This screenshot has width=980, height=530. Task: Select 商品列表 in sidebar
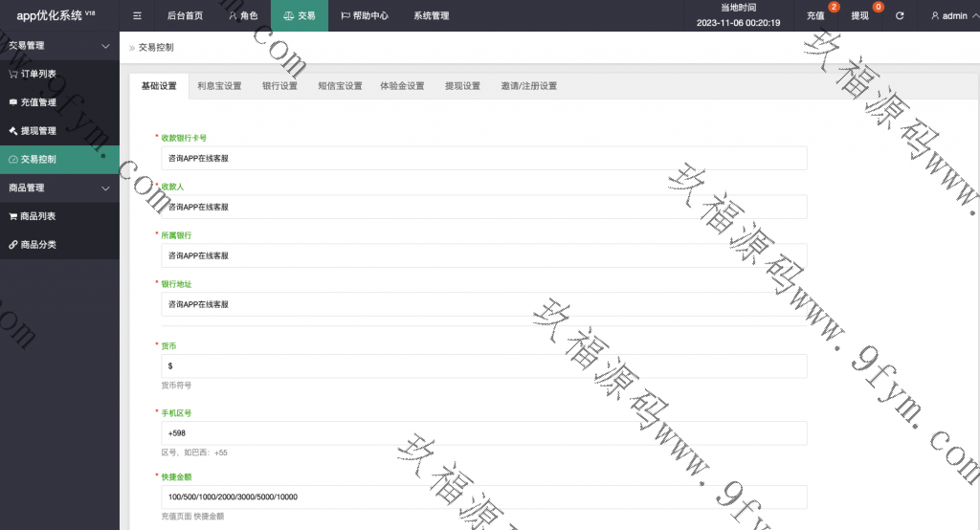pos(38,216)
